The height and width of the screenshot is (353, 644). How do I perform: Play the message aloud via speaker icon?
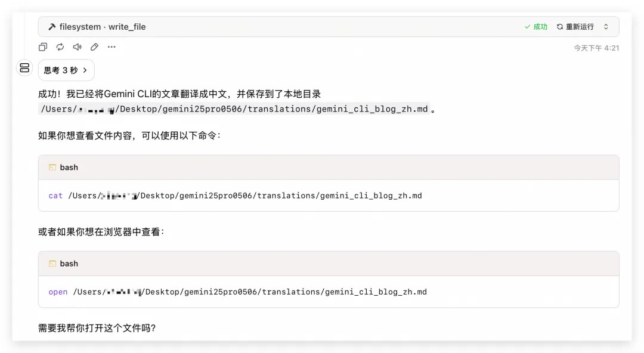(77, 47)
